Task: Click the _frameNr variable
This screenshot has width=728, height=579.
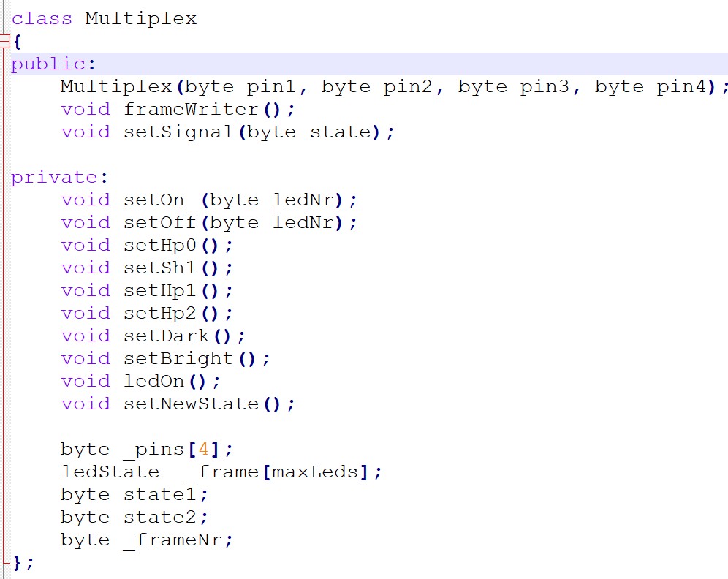Action: pos(172,540)
